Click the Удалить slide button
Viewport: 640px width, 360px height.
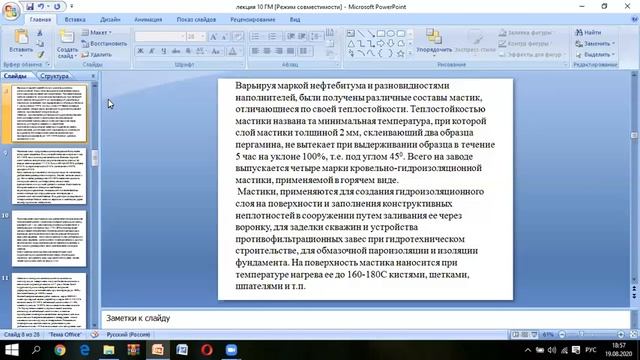click(x=97, y=54)
